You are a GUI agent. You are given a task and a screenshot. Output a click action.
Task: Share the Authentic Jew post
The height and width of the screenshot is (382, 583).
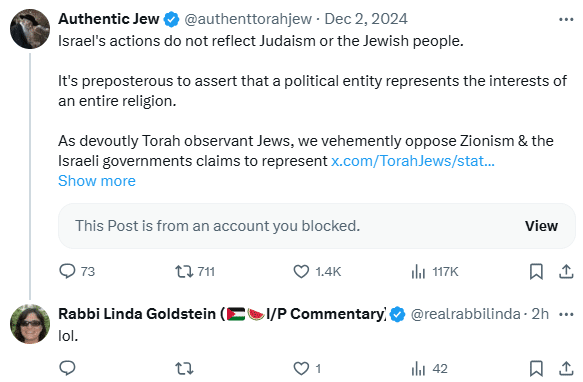click(566, 272)
